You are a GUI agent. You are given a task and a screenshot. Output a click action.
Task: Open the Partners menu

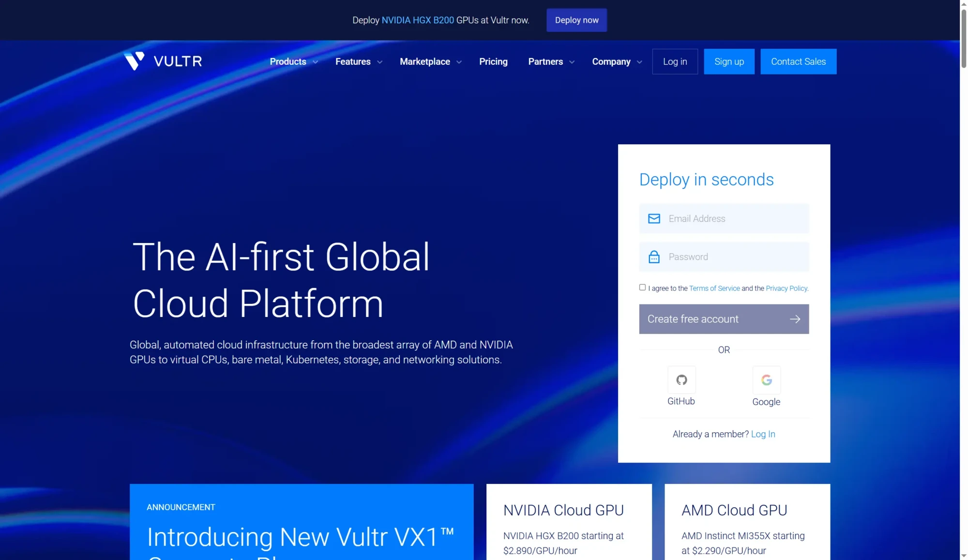(545, 61)
